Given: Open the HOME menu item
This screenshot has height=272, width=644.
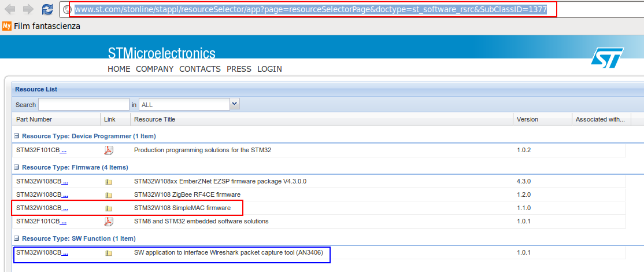Looking at the screenshot, I should [119, 69].
